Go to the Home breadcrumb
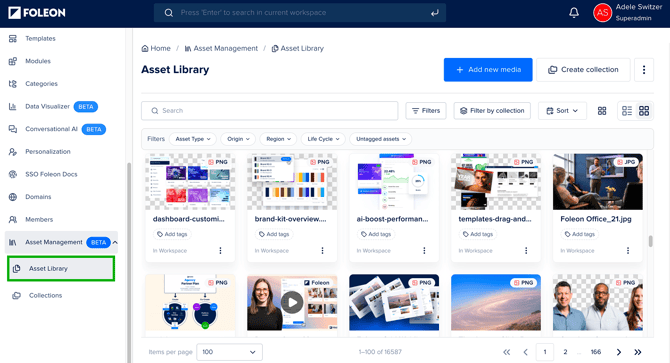 pos(156,48)
